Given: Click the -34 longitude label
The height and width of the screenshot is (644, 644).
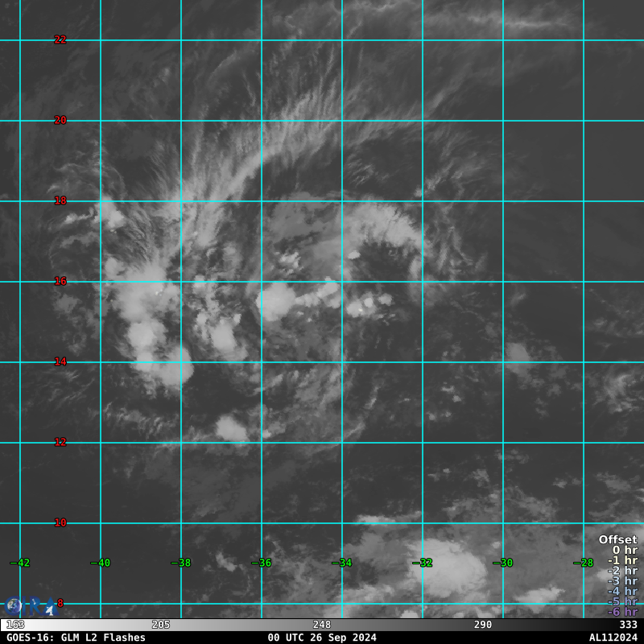Looking at the screenshot, I should click(x=344, y=563).
